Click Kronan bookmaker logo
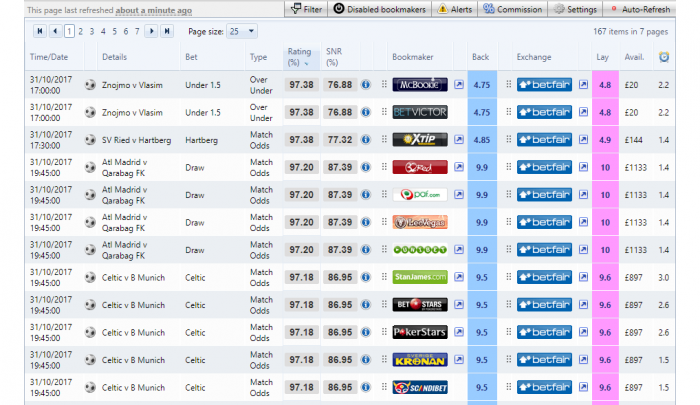The height and width of the screenshot is (405, 700). coord(420,360)
